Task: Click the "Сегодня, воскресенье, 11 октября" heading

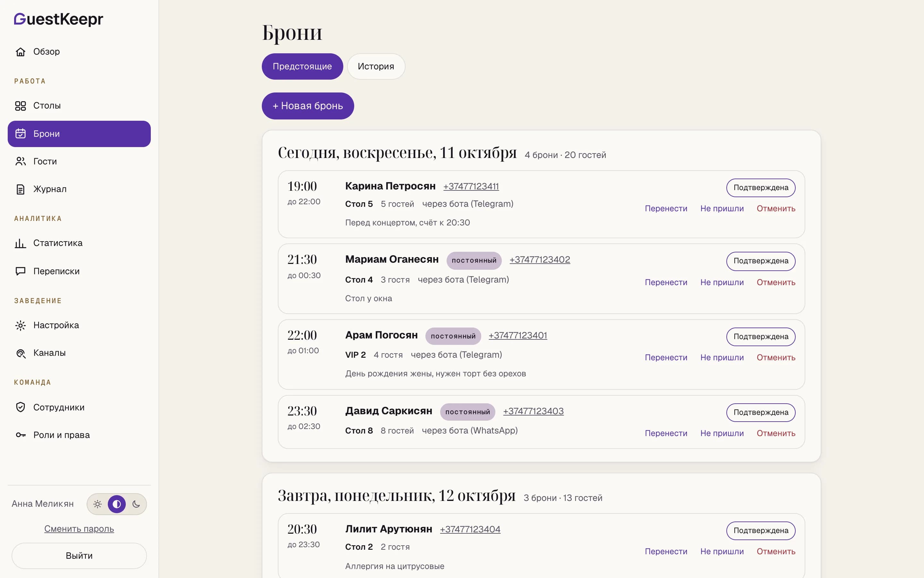Action: click(397, 153)
